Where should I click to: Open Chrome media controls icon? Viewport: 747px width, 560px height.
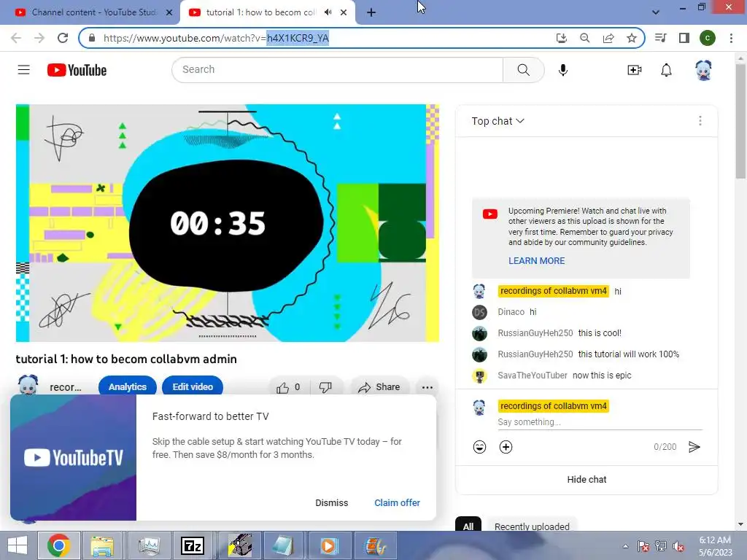pyautogui.click(x=660, y=38)
